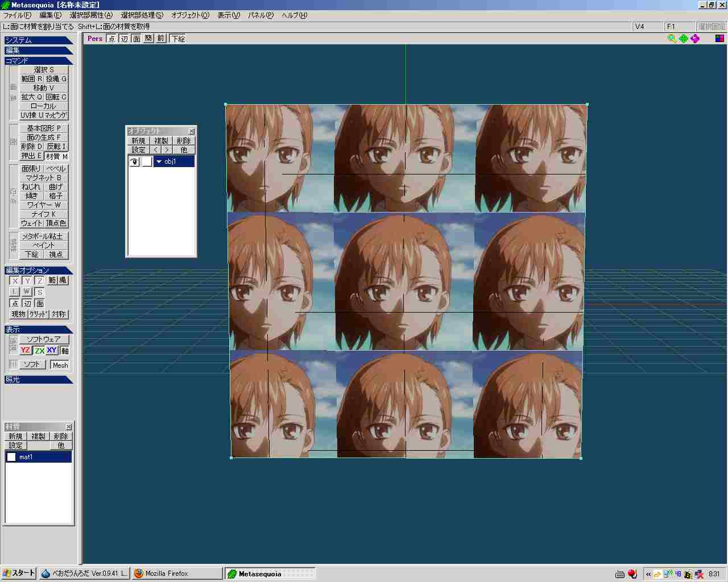Click the mat1 white color swatch
The image size is (728, 582).
[11, 457]
